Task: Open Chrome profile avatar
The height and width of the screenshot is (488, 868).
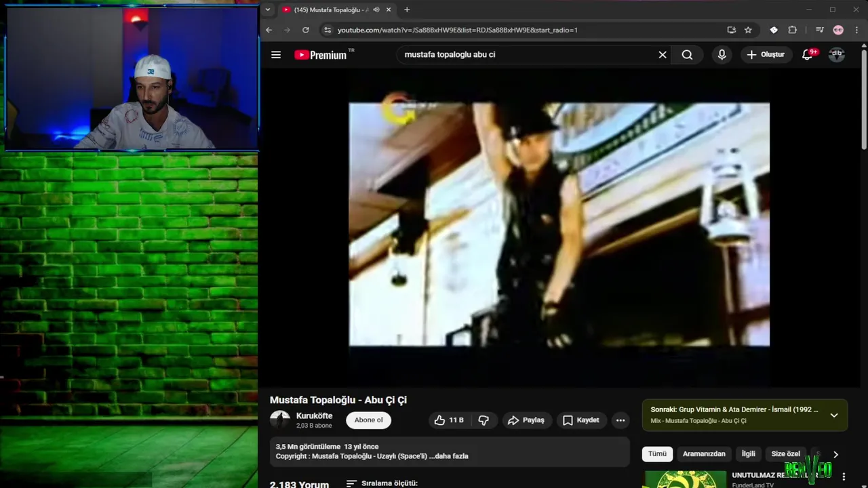Action: pos(838,30)
